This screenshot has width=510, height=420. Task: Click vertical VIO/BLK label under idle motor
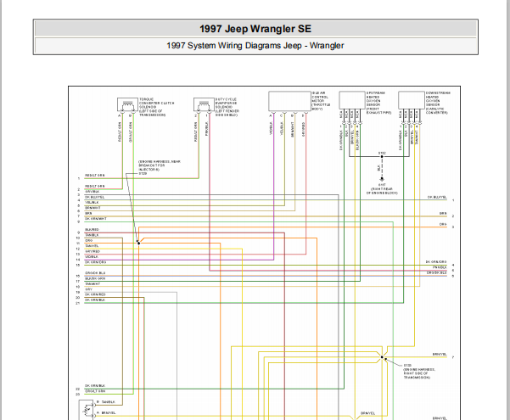tap(271, 128)
